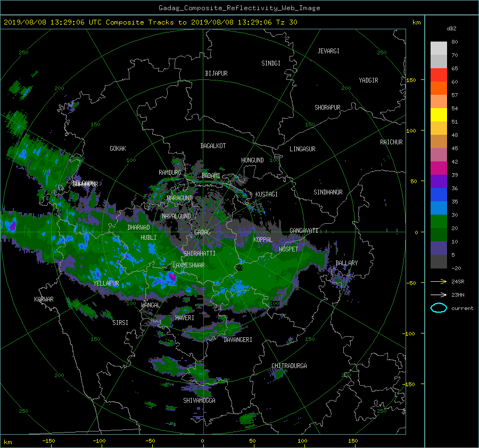Click the SINDHANUR city label

pos(328,192)
